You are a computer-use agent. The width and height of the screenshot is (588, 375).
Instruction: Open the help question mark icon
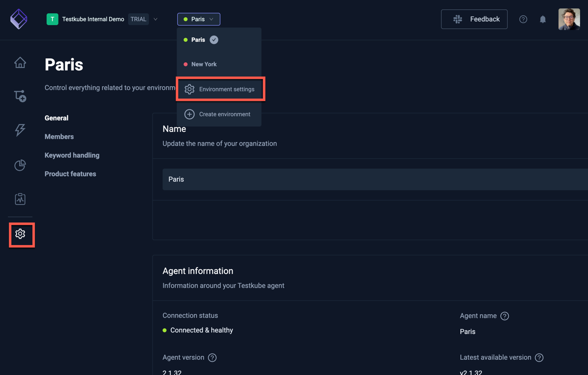pos(523,19)
